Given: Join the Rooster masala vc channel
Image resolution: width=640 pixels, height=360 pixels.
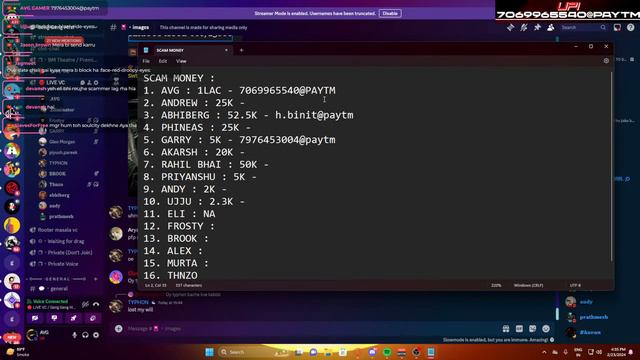Looking at the screenshot, I should click(63, 230).
